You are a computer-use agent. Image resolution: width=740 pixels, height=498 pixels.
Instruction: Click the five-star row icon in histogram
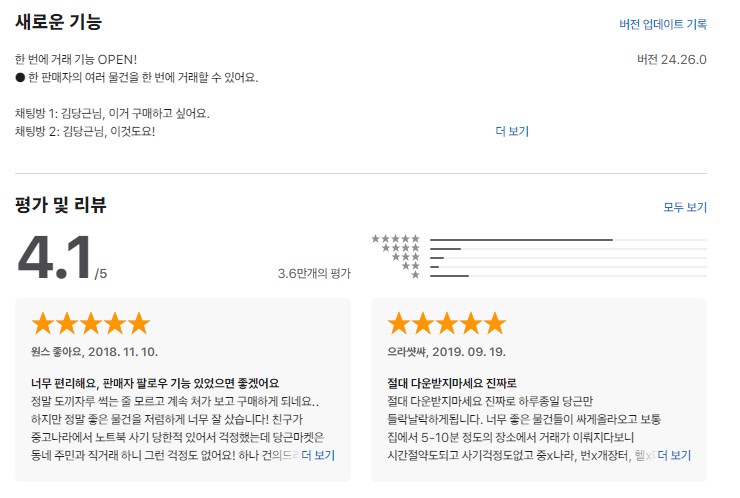click(395, 239)
